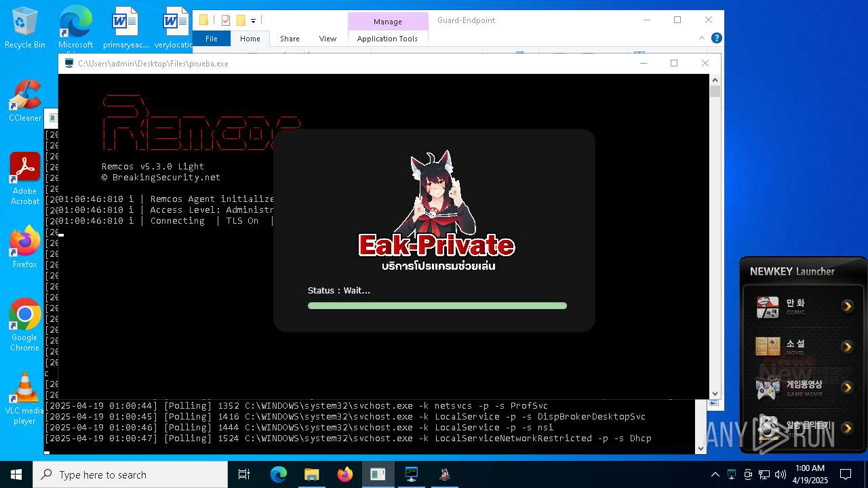The image size is (868, 488).
Task: Switch to the Eak-Private anime icon on taskbar
Action: click(444, 474)
